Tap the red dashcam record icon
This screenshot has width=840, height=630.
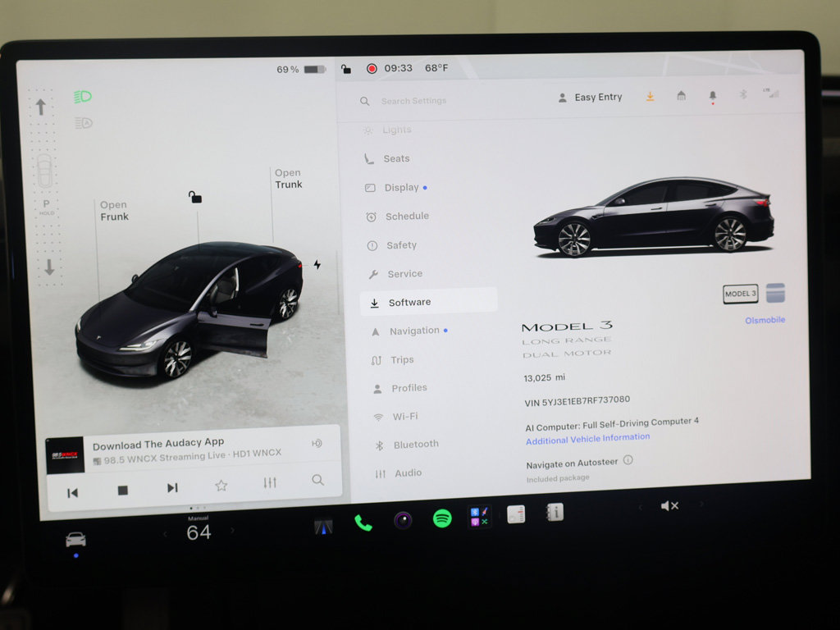[372, 69]
